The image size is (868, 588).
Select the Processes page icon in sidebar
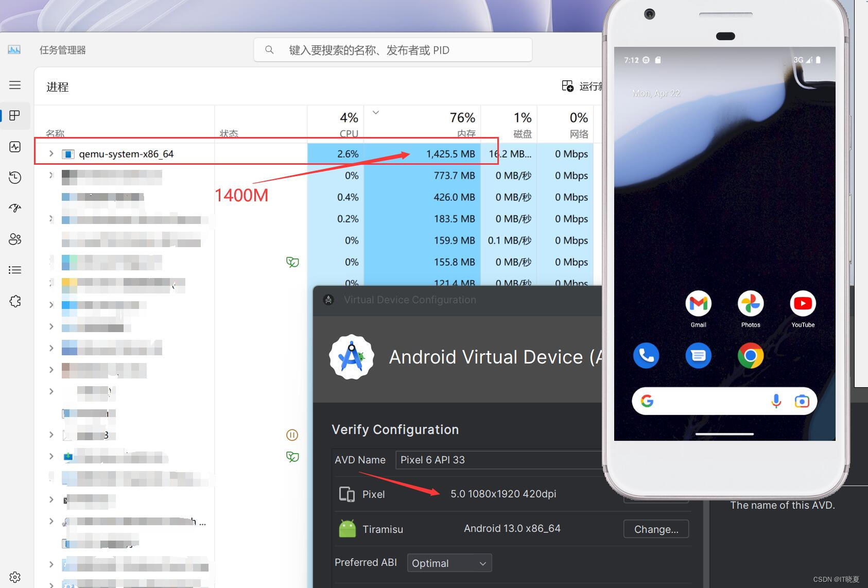click(x=15, y=115)
